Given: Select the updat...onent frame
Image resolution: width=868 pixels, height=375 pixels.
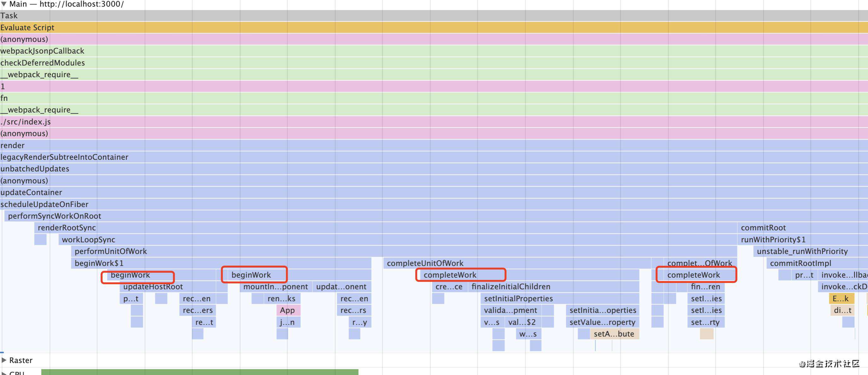Looking at the screenshot, I should 342,287.
